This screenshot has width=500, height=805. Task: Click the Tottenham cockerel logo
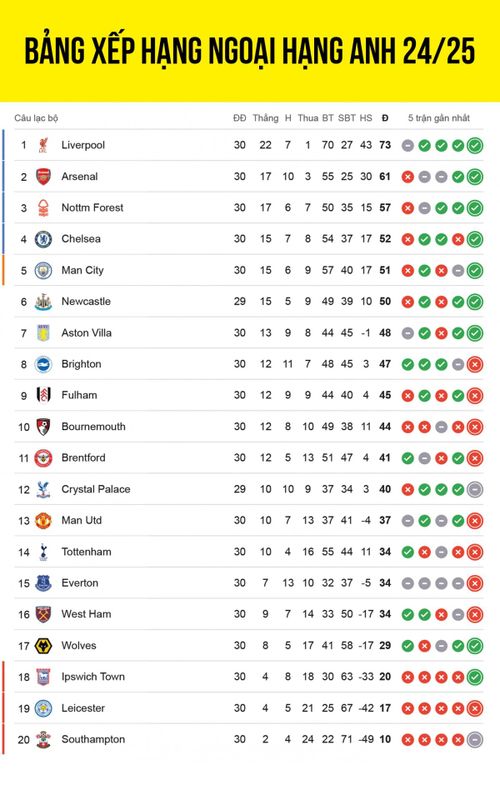[43, 552]
